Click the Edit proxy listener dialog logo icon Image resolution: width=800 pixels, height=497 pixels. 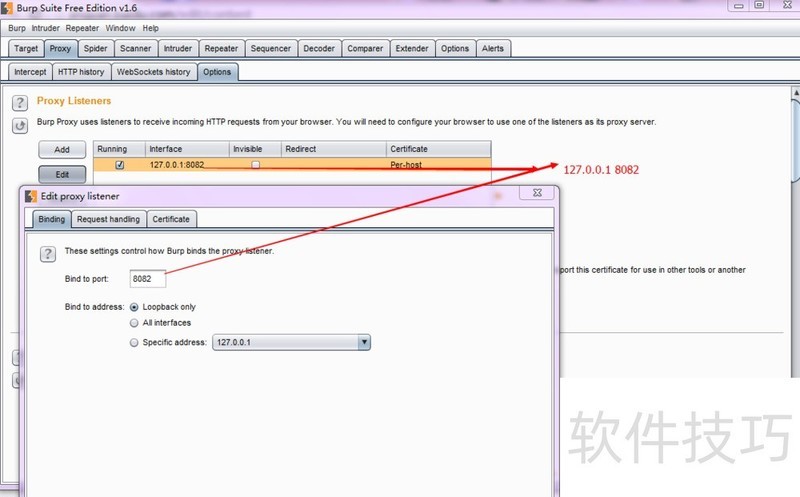pyautogui.click(x=31, y=196)
